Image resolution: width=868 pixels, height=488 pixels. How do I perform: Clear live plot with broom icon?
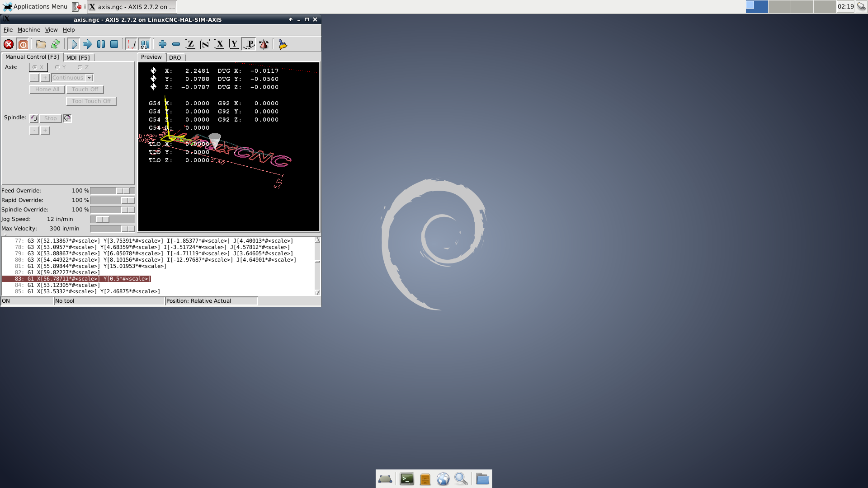pyautogui.click(x=283, y=44)
